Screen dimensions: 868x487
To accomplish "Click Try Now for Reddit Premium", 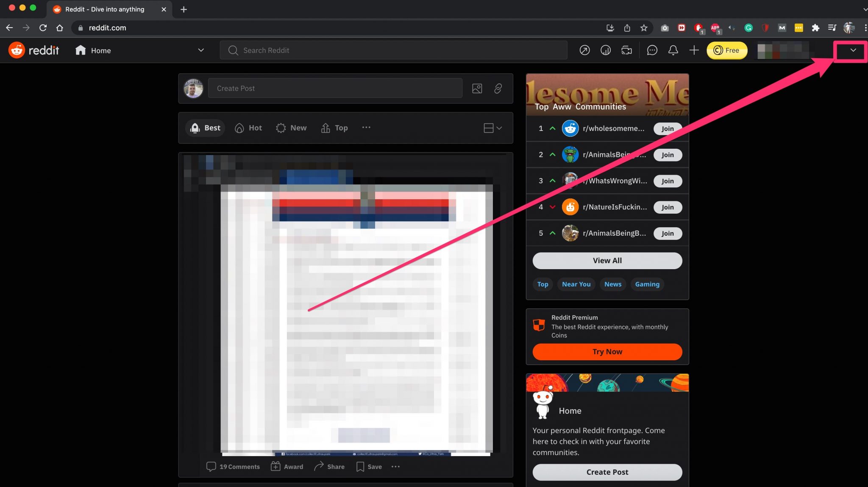I will 607,351.
